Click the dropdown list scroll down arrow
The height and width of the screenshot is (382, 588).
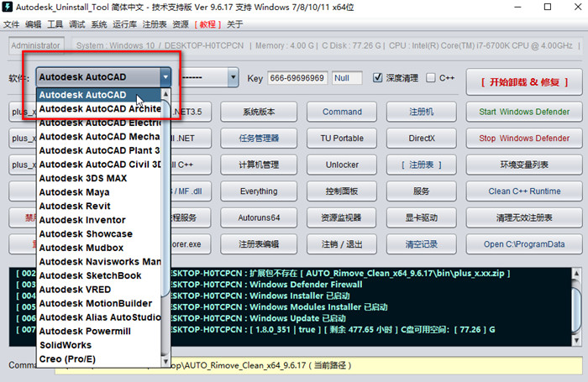(165, 361)
